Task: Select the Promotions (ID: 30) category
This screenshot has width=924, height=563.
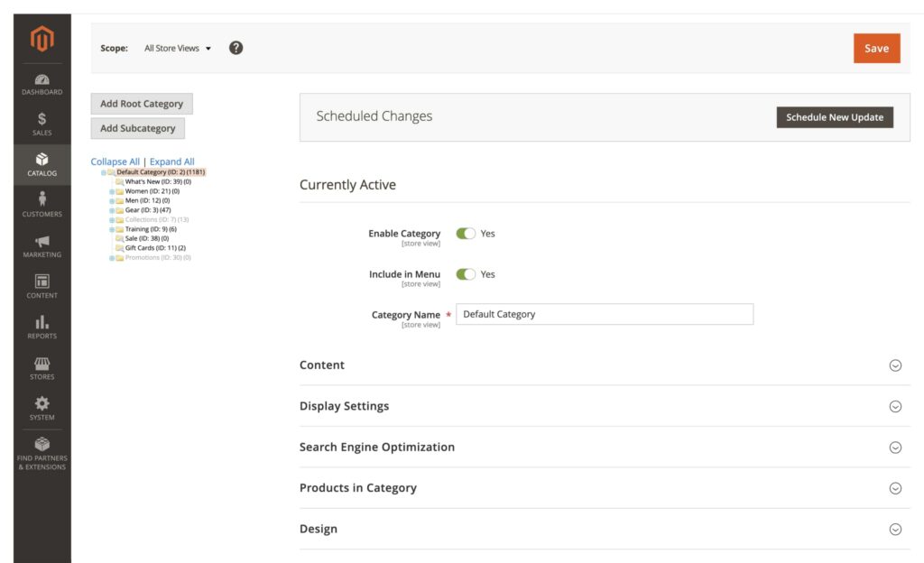Action: 158,257
